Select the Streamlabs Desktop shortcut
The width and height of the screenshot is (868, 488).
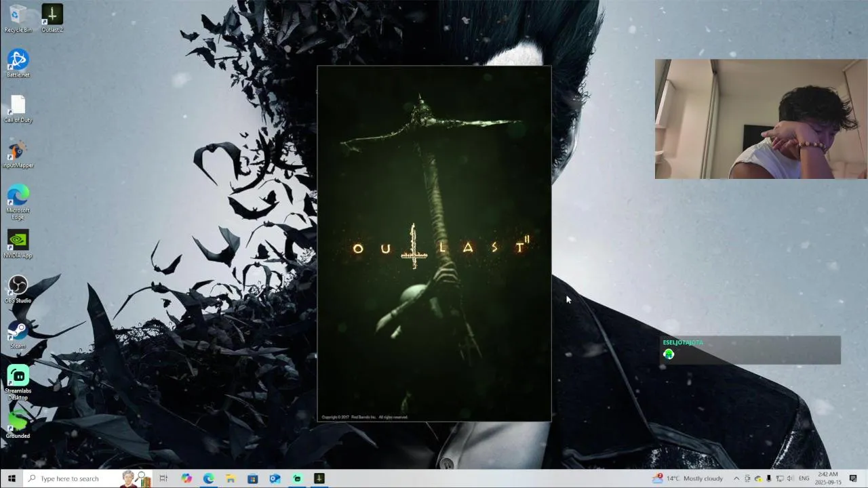[18, 383]
